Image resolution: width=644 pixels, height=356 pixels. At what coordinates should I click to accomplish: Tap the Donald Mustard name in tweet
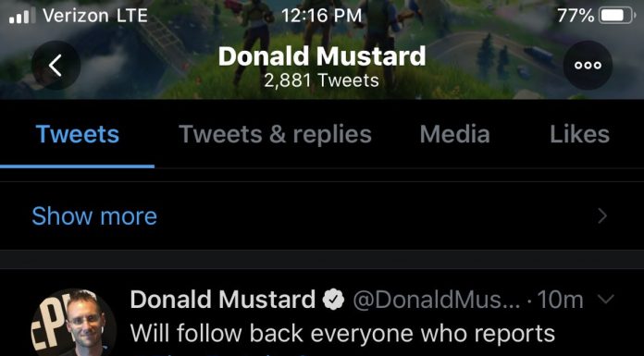[x=223, y=300]
